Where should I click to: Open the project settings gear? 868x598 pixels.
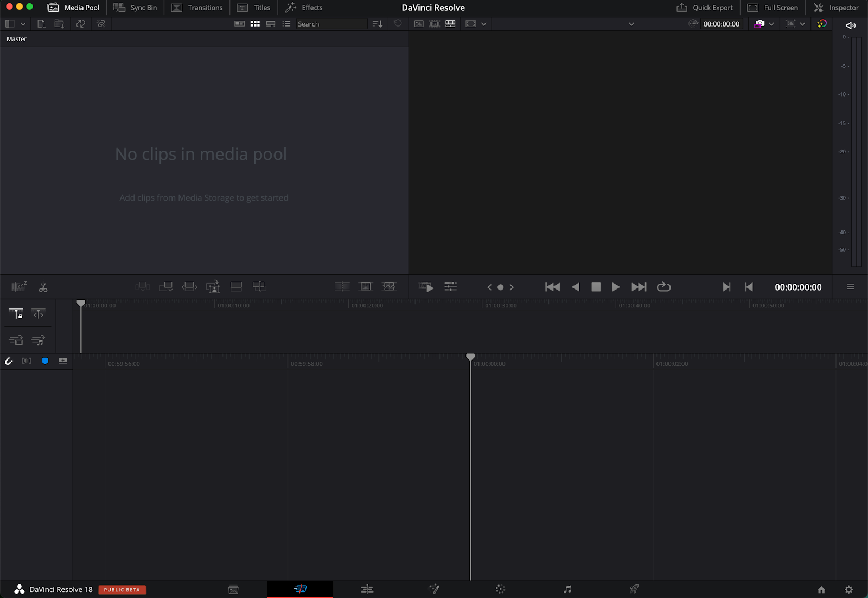tap(849, 589)
